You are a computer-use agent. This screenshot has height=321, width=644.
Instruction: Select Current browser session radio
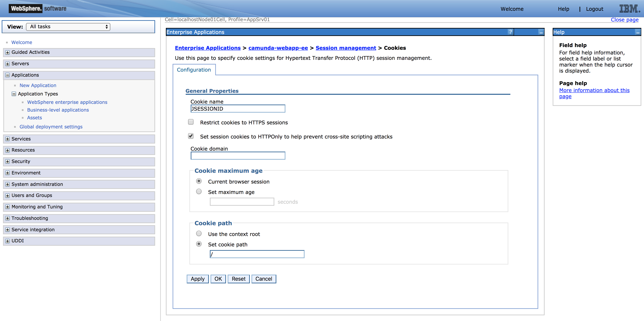point(199,181)
